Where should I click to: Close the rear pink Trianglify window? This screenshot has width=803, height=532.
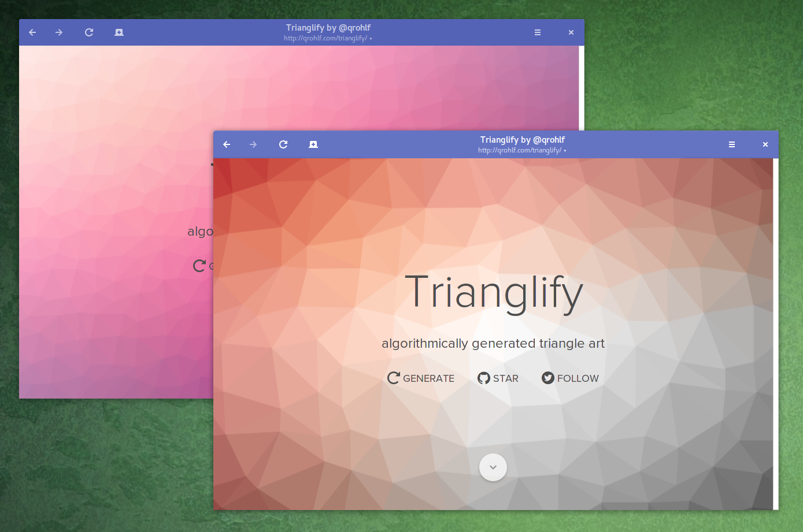coord(571,32)
